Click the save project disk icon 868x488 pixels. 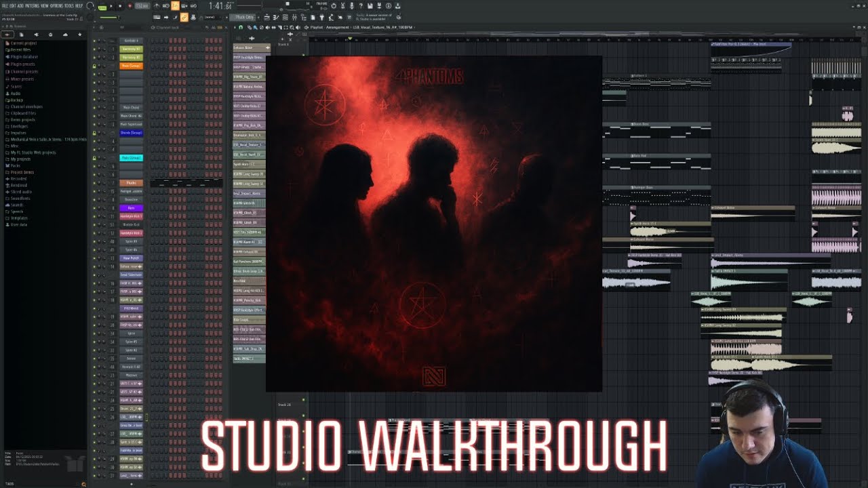(x=370, y=6)
